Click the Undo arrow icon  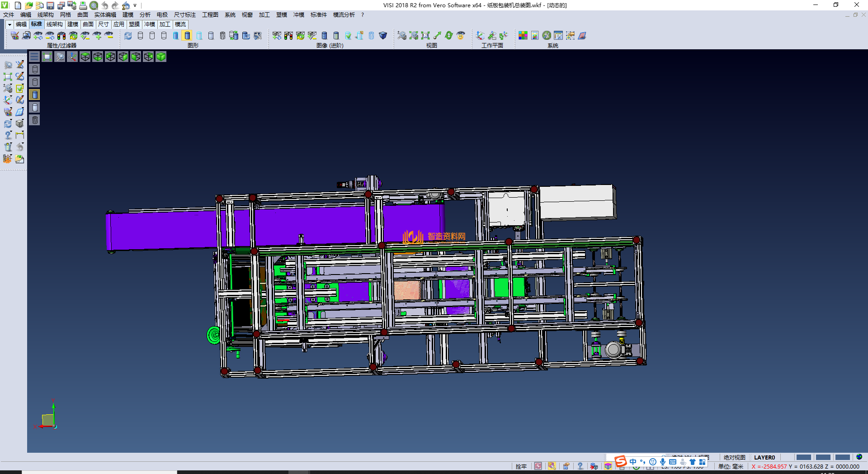coord(104,5)
